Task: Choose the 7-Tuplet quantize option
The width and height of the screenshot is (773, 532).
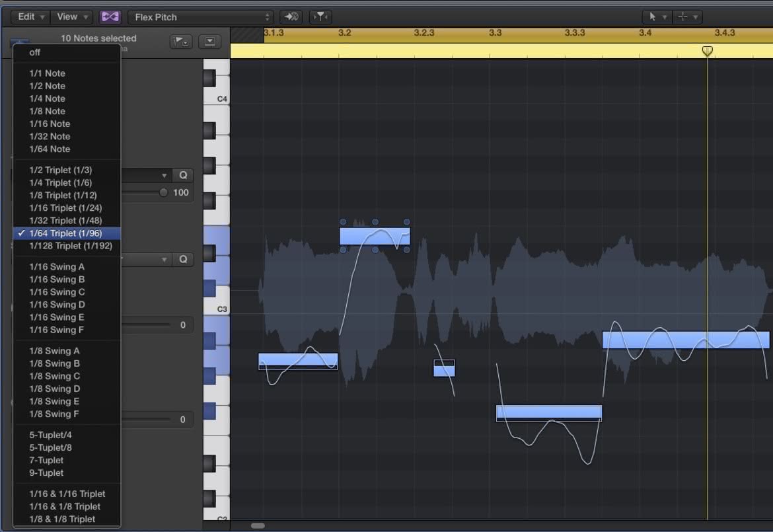Action: pos(67,460)
